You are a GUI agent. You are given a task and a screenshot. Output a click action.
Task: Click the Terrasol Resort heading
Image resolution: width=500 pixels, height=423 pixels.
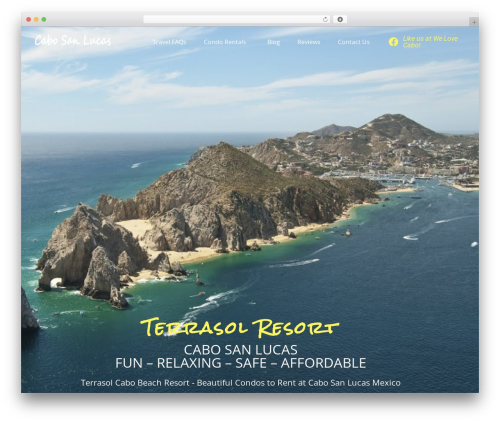coord(240,327)
